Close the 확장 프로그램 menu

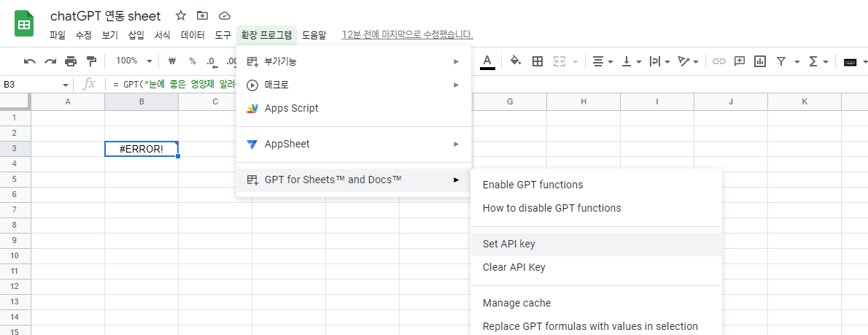point(266,35)
